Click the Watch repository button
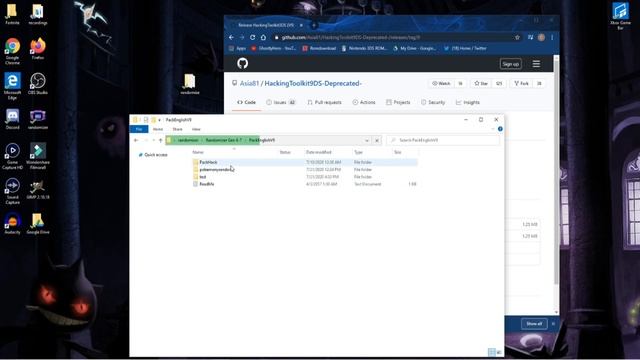 click(441, 83)
